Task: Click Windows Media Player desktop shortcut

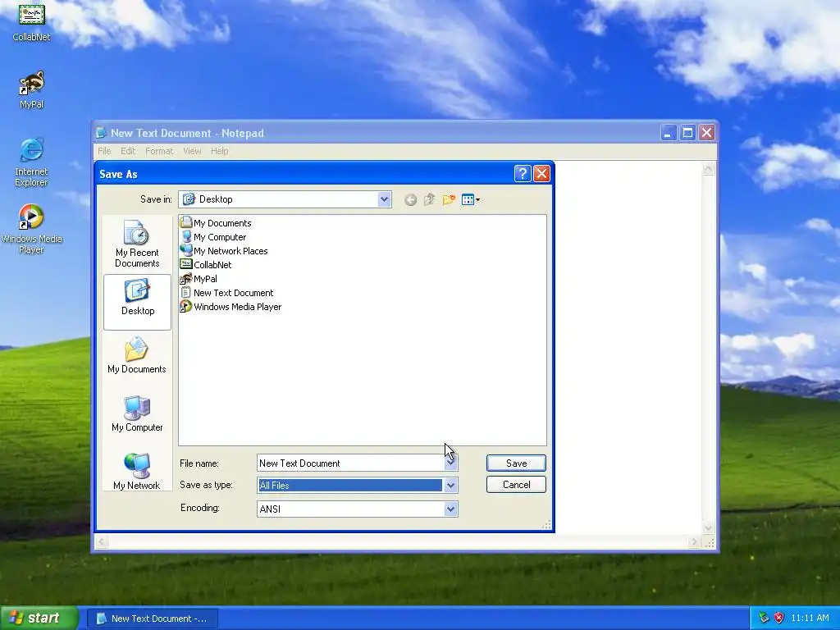Action: point(31,230)
